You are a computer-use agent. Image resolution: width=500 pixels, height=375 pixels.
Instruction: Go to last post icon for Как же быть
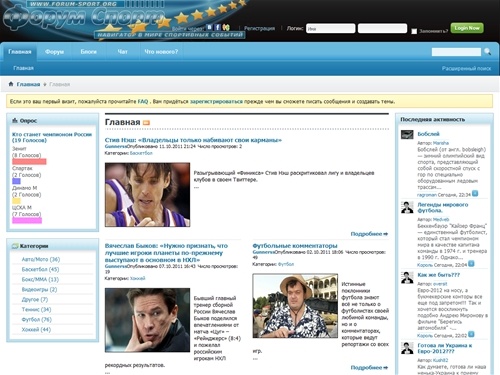471,334
